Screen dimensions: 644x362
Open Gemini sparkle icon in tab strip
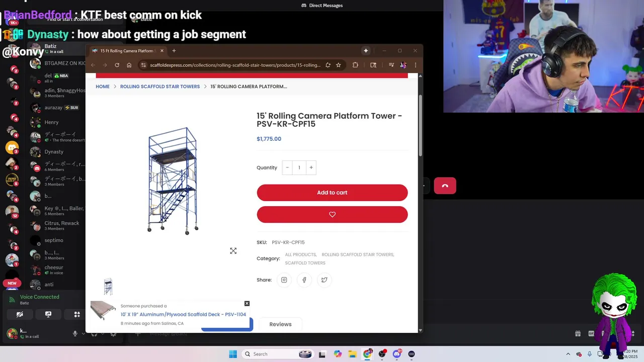click(366, 51)
